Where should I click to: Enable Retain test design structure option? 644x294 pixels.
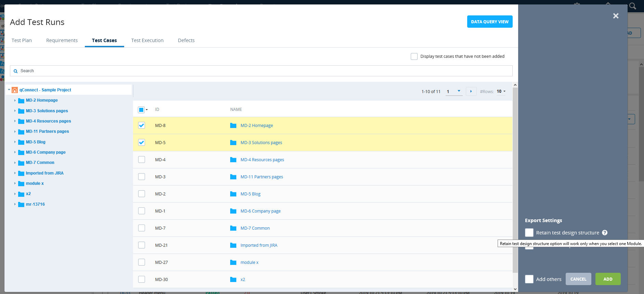tap(529, 233)
